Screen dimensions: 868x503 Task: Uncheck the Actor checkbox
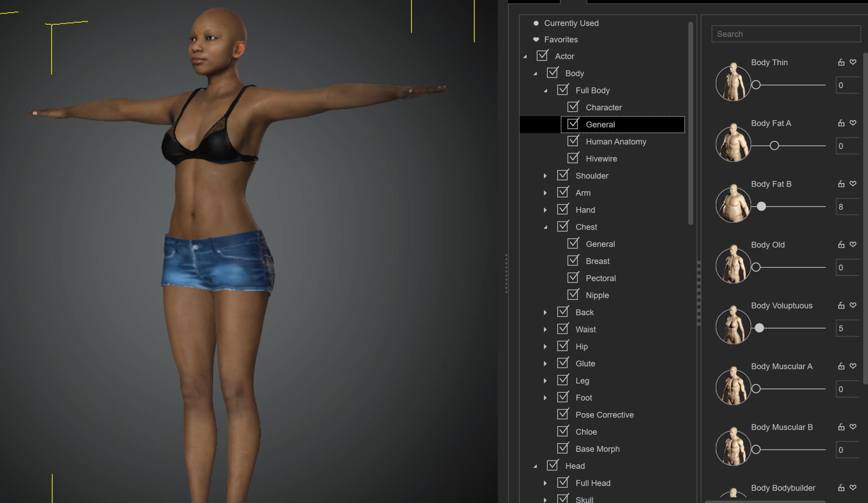[542, 56]
